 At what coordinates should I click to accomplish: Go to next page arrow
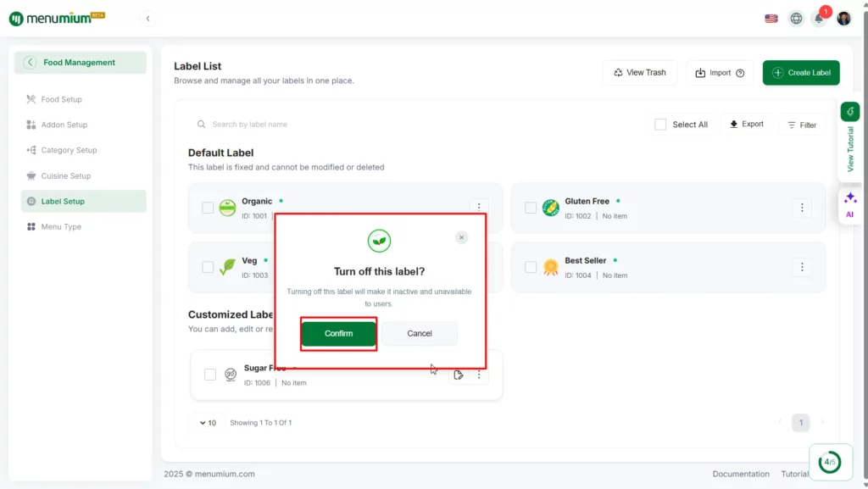coord(822,423)
